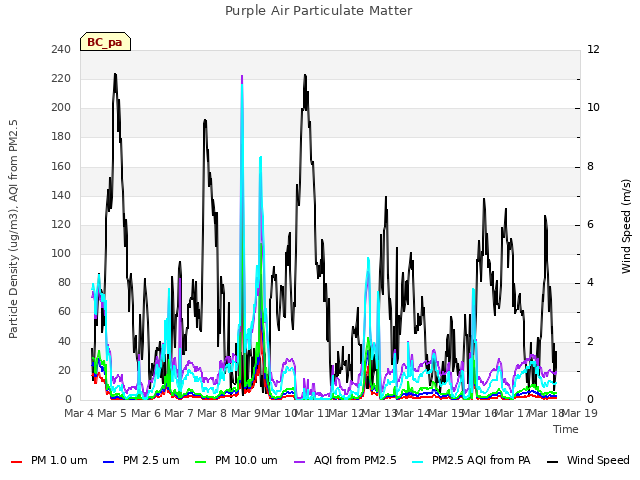Click the 180 left axis tick label
This screenshot has height=480, width=640.
click(61, 137)
